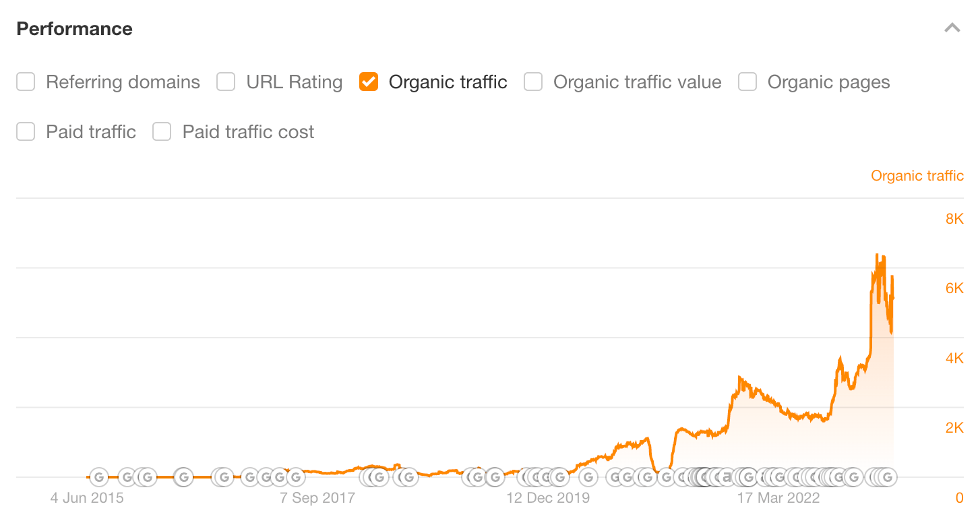Click the 8K value on the right axis
The image size is (980, 523).
[954, 218]
